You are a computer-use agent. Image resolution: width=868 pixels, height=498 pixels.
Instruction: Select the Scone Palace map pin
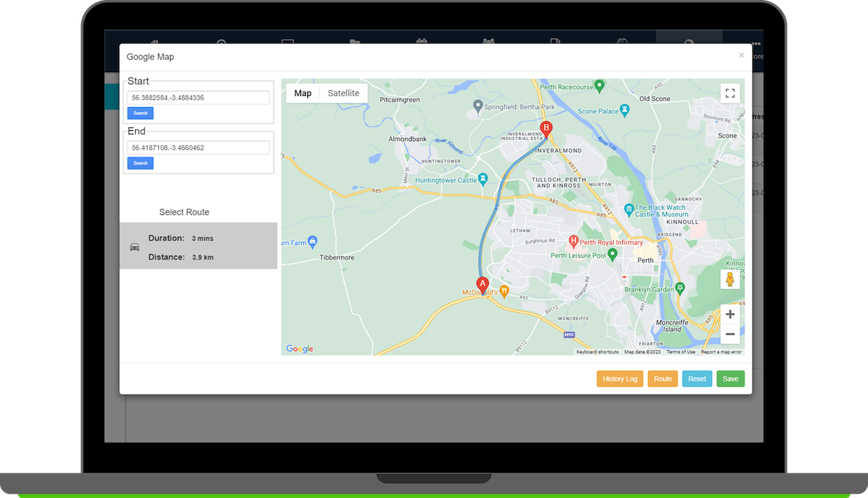pyautogui.click(x=625, y=111)
